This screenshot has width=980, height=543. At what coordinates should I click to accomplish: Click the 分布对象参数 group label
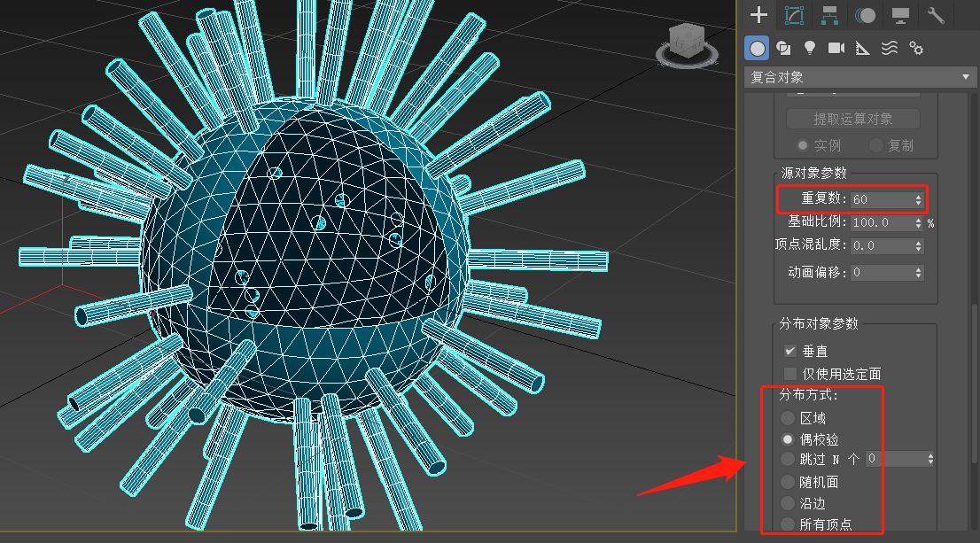[x=818, y=323]
